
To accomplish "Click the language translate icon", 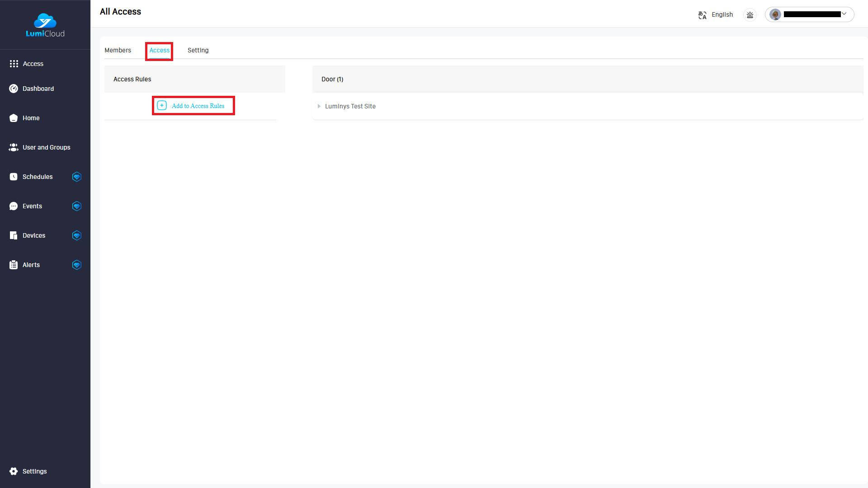I will point(702,15).
